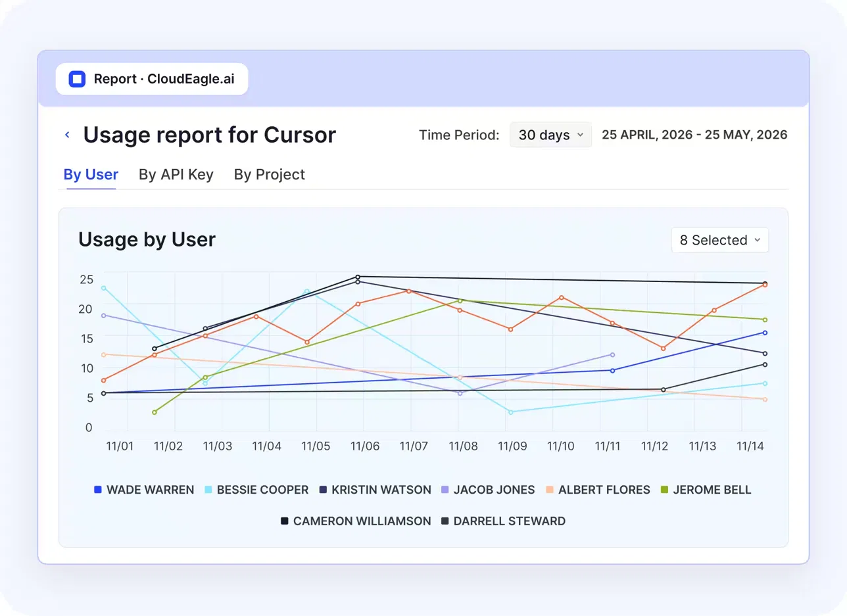Click the 11/03 x-axis date label
Screen dimensions: 847x616
click(x=218, y=446)
